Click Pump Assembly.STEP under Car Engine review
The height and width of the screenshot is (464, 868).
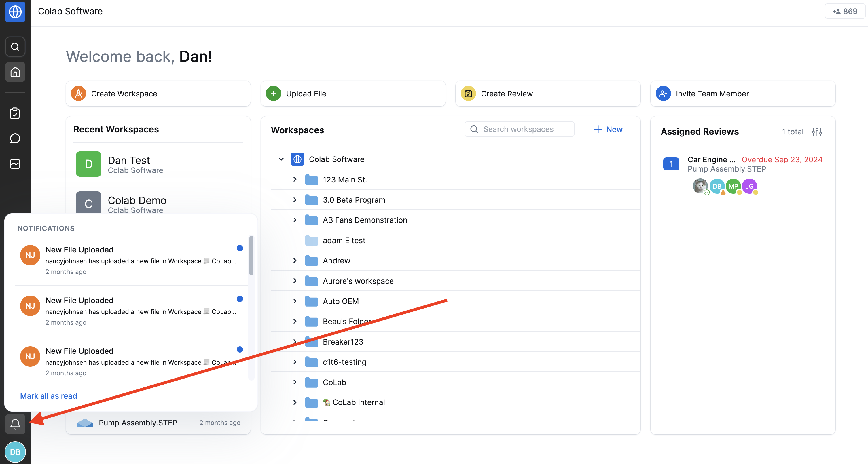tap(727, 169)
